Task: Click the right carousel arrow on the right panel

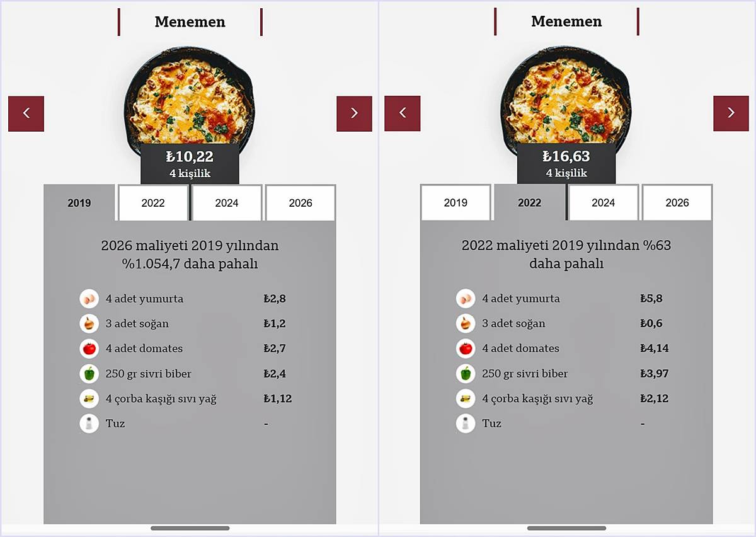Action: (x=731, y=113)
